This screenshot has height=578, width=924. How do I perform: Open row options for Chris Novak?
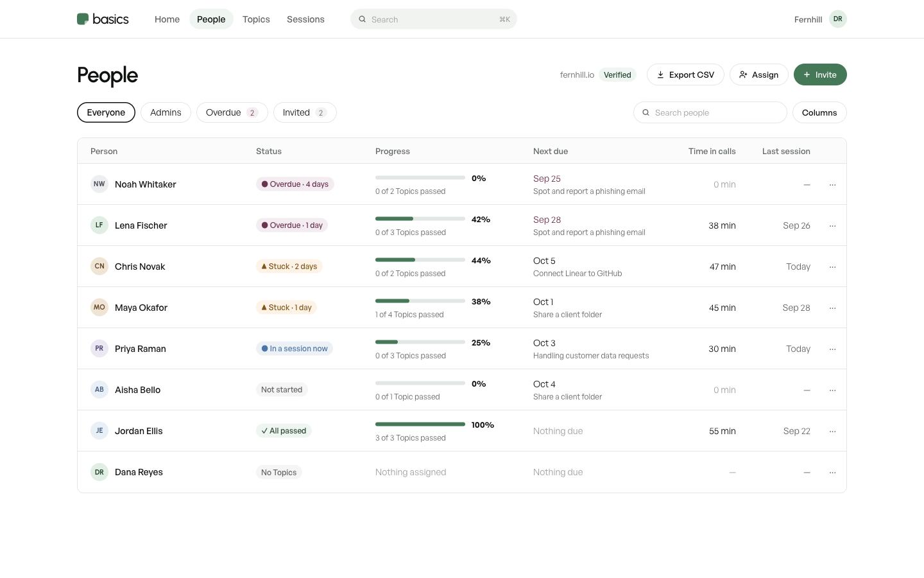(x=832, y=267)
